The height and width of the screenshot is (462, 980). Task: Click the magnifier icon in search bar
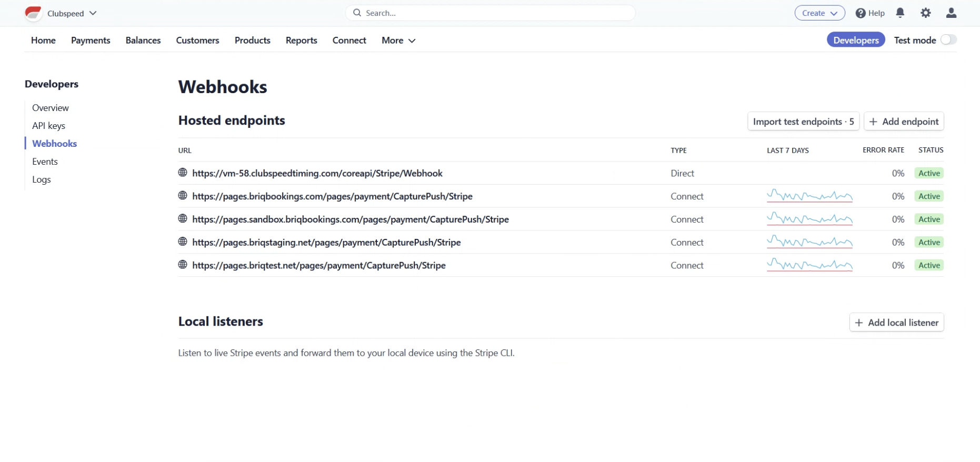(357, 13)
